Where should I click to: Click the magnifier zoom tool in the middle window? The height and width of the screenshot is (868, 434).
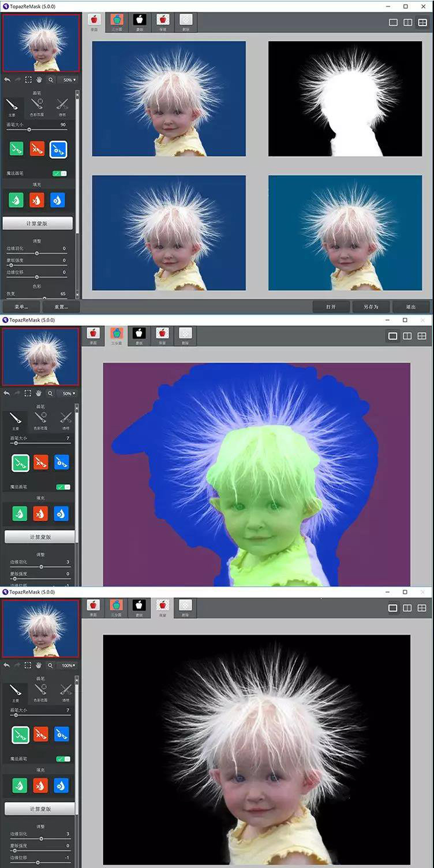pyautogui.click(x=51, y=393)
